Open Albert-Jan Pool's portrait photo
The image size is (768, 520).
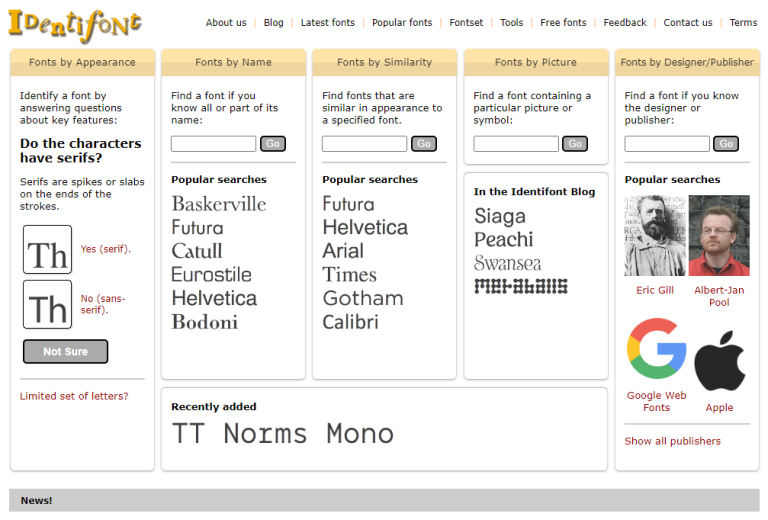click(x=719, y=236)
